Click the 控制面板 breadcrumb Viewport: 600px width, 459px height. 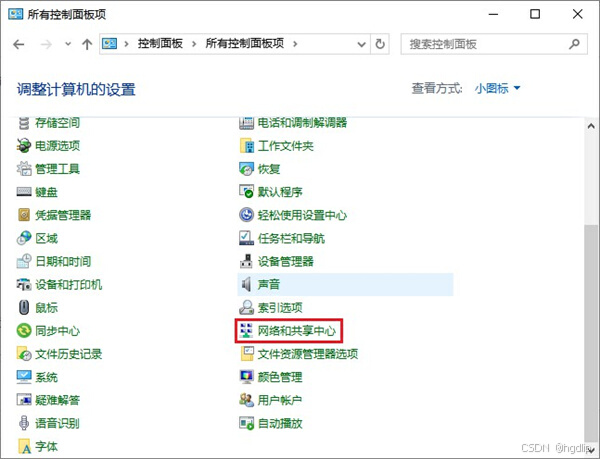click(160, 44)
